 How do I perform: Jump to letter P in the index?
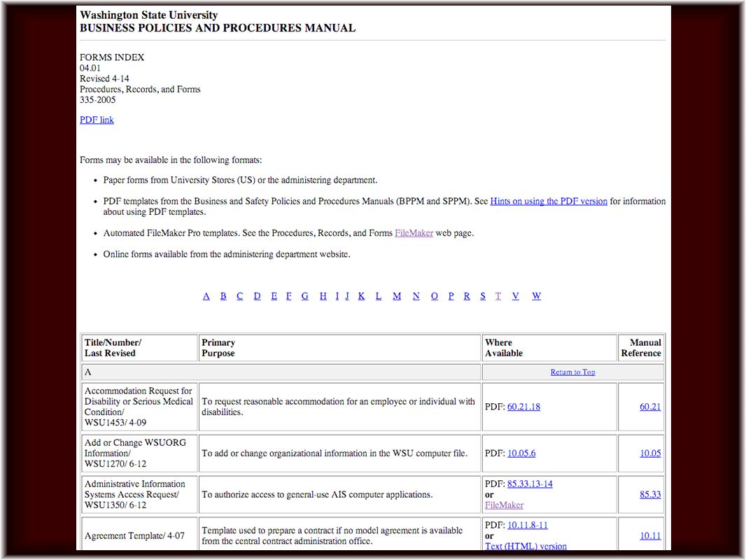click(451, 296)
